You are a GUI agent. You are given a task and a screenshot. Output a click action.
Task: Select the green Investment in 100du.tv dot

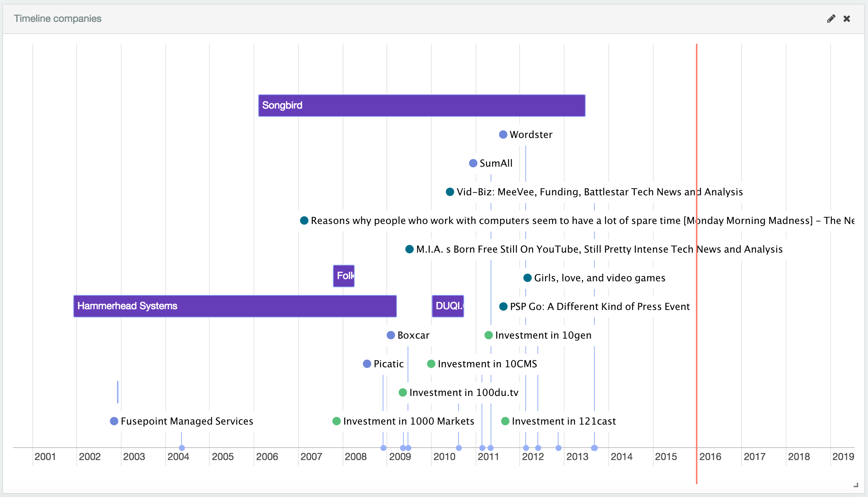[x=403, y=392]
